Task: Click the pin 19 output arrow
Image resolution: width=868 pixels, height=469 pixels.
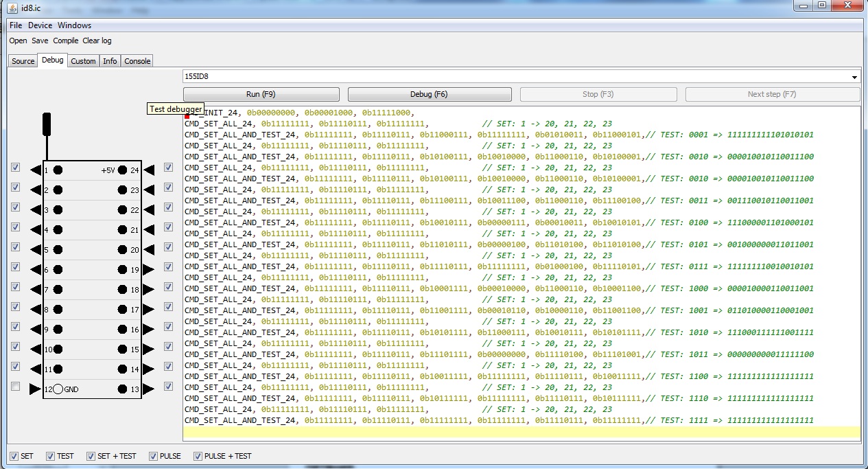Action: coord(149,270)
